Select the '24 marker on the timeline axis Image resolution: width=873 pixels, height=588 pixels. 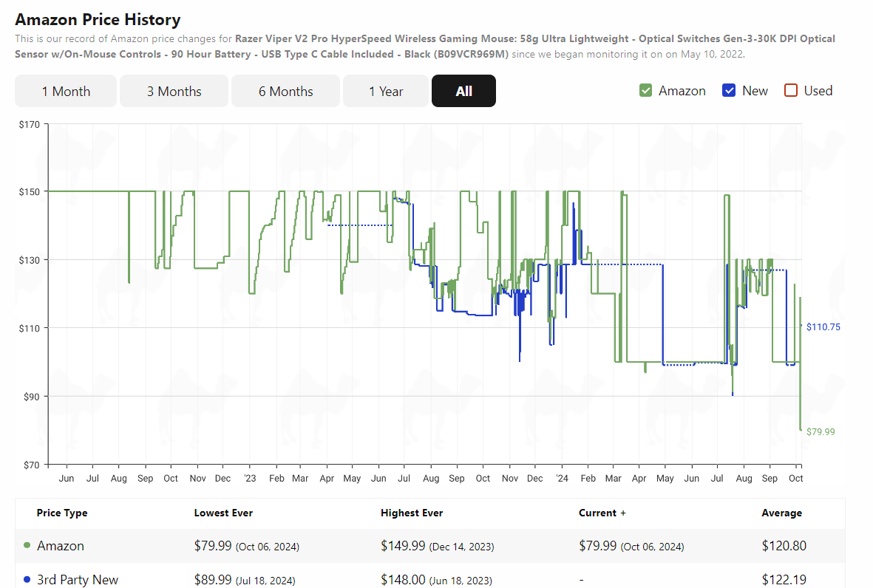click(561, 479)
